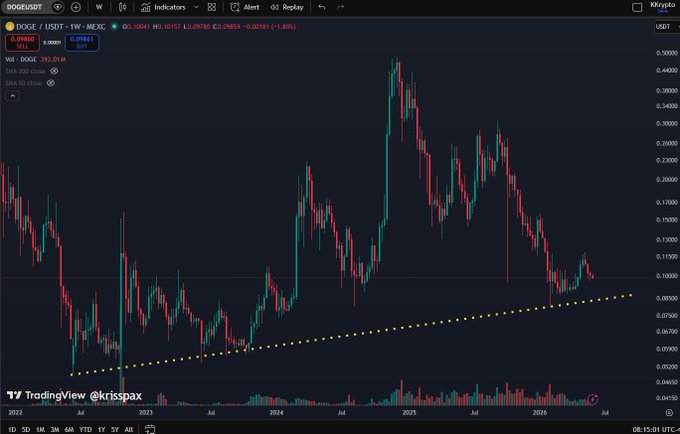The height and width of the screenshot is (434, 680).
Task: Open the DOGEUSDT symbol search
Action: (x=25, y=7)
